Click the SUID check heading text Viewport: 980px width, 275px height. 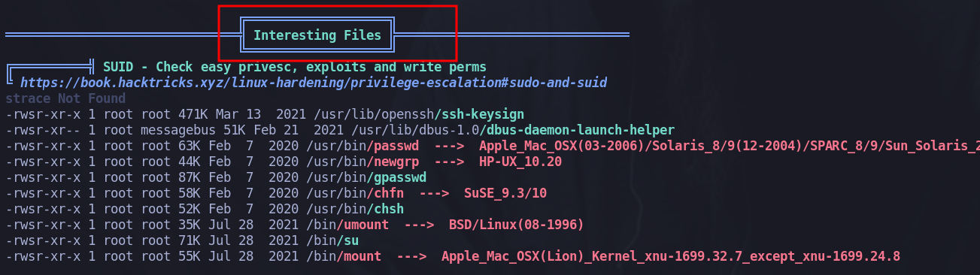point(295,67)
